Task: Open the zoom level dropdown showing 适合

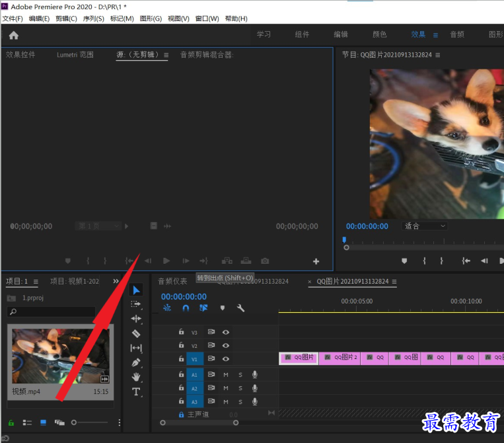Action: coord(424,226)
